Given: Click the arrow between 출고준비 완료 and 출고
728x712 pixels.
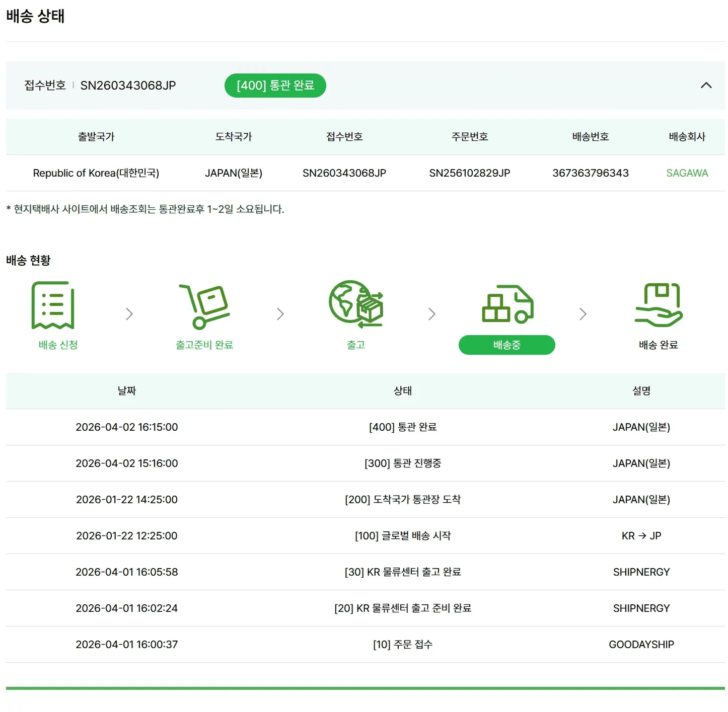Looking at the screenshot, I should tap(280, 314).
